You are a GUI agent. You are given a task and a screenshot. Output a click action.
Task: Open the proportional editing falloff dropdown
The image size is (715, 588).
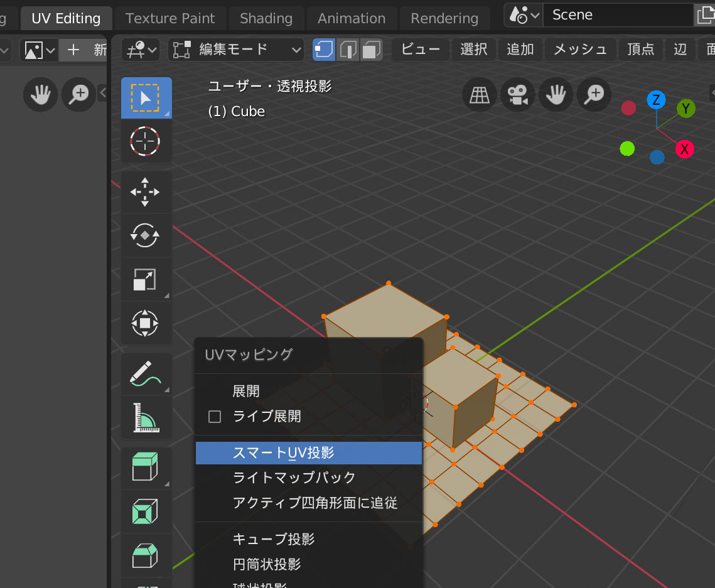point(139,50)
